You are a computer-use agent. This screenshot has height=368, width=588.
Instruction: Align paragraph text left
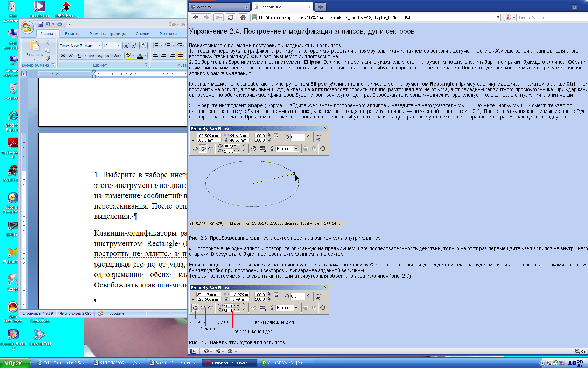[x=156, y=56]
